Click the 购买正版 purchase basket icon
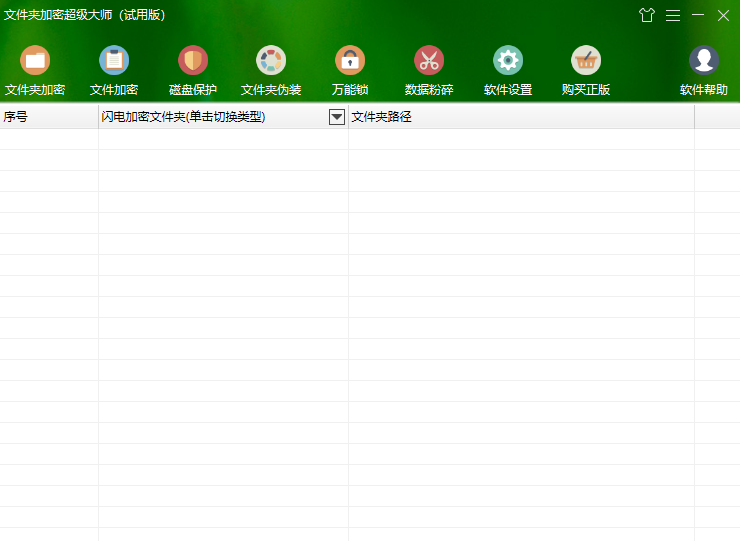The width and height of the screenshot is (740, 541). (586, 62)
